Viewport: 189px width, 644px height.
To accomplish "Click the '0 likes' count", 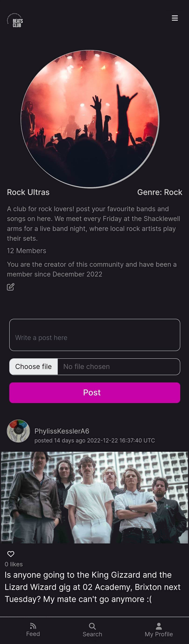I will (x=14, y=564).
